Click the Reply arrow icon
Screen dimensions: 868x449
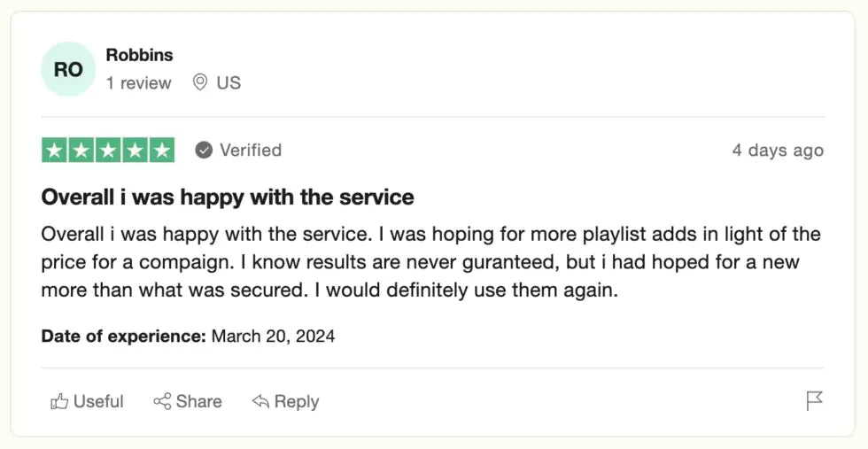[260, 402]
